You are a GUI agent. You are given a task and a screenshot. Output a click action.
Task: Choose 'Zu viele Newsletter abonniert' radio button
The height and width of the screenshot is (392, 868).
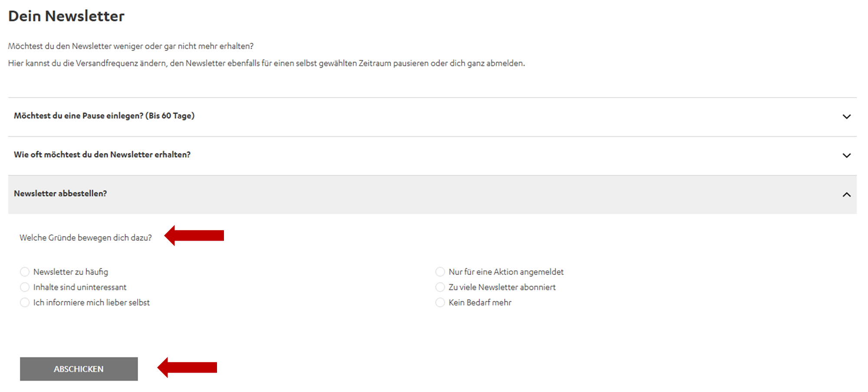pyautogui.click(x=440, y=287)
